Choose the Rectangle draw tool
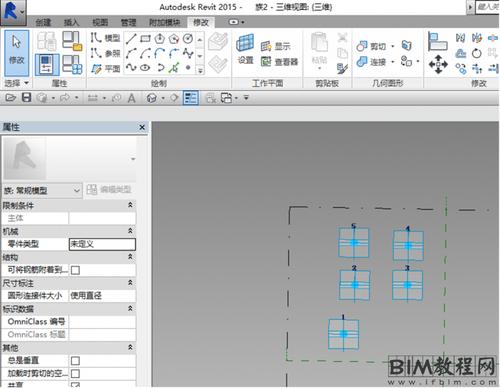The height and width of the screenshot is (388, 500). click(x=145, y=39)
